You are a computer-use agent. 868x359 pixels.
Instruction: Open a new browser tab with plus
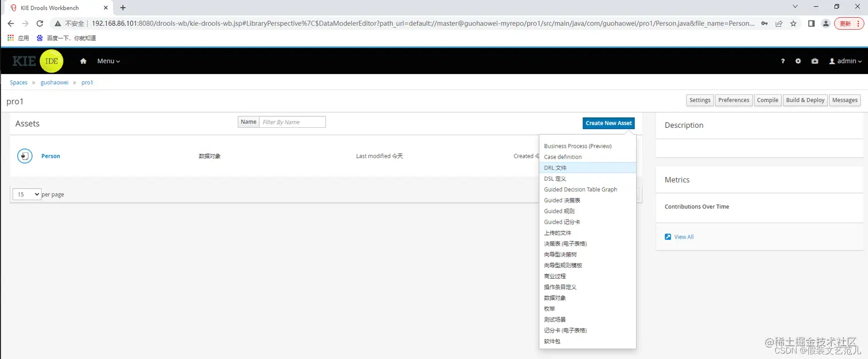123,7
